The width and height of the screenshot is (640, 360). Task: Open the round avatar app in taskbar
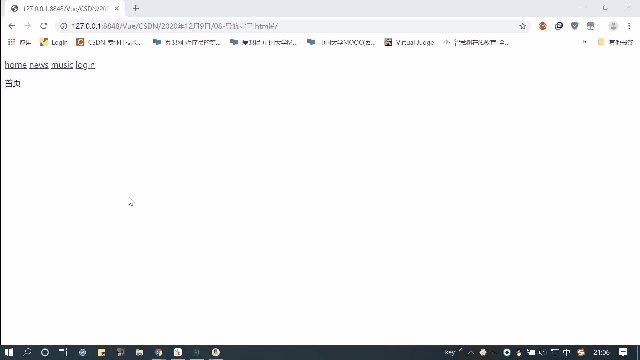pos(216,352)
